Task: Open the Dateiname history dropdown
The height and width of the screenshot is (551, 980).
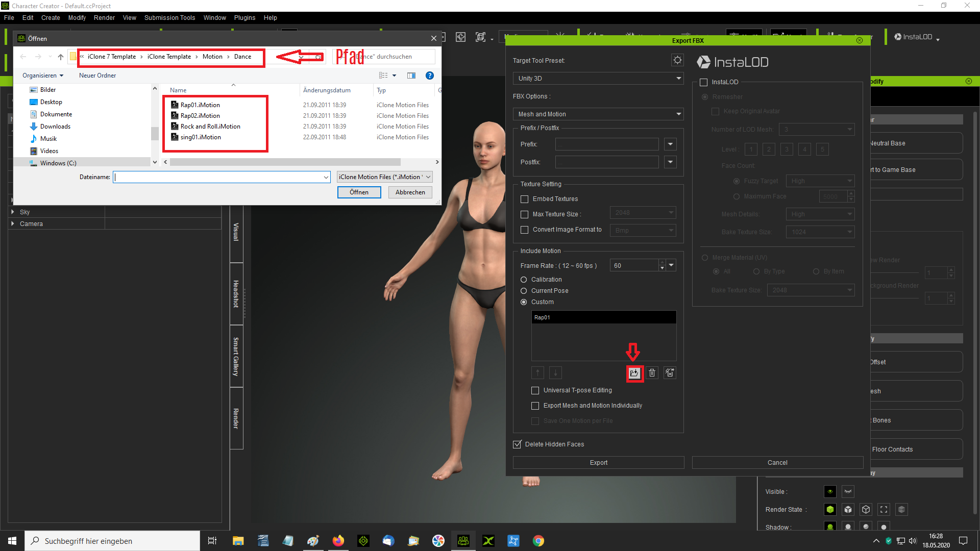Action: [326, 177]
